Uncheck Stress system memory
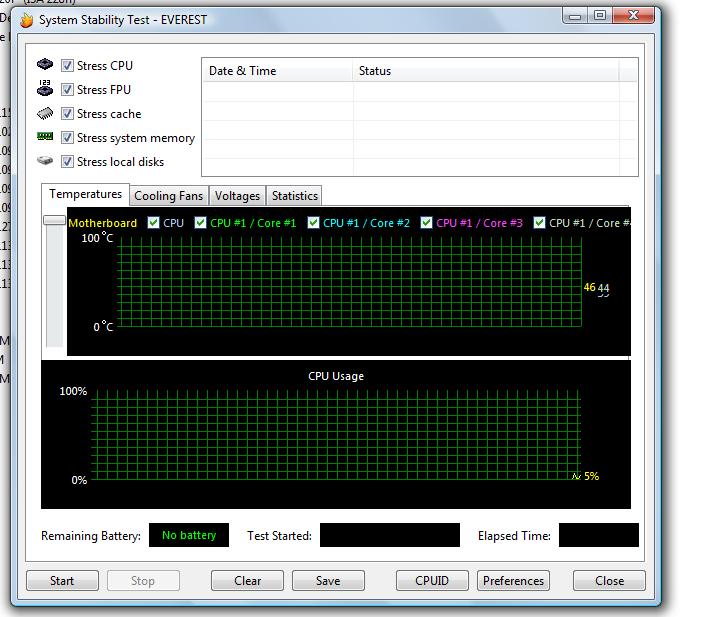Viewport: 704px width, 617px height. click(67, 137)
